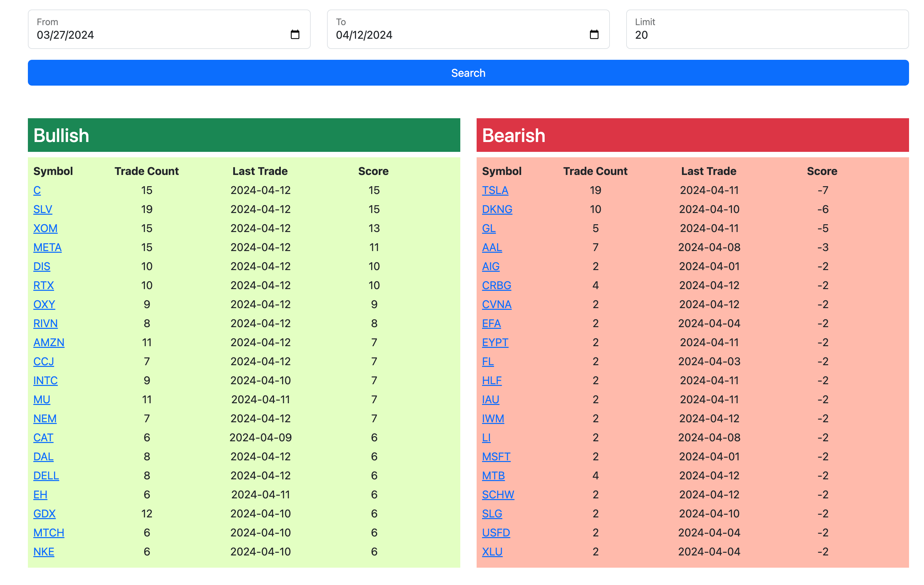This screenshot has width=924, height=585.
Task: Open the AAL symbol link
Action: click(492, 247)
